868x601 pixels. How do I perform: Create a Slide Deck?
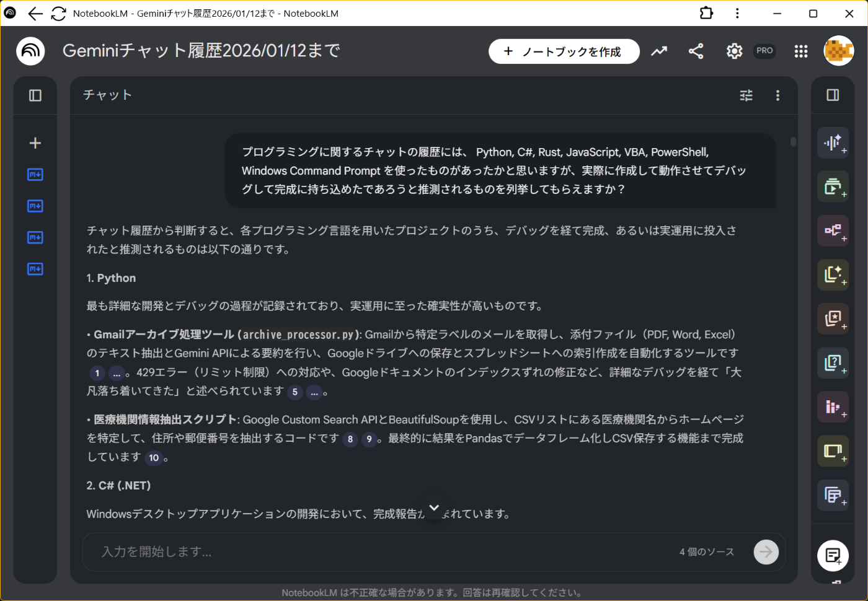point(833,451)
